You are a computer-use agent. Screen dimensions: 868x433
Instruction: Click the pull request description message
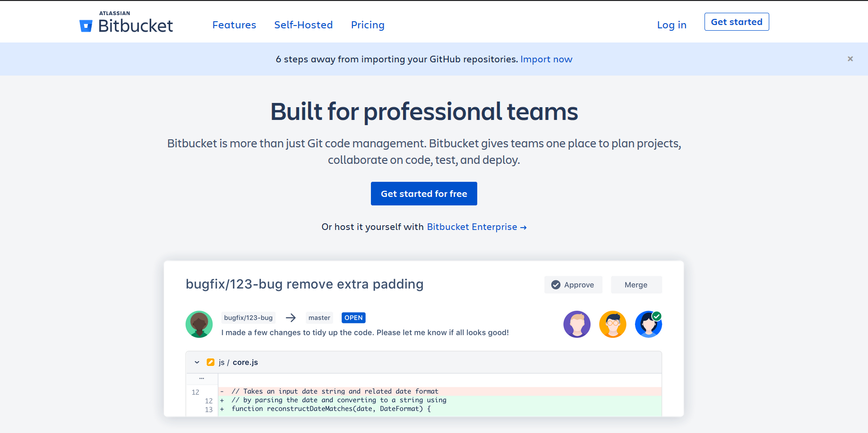365,332
